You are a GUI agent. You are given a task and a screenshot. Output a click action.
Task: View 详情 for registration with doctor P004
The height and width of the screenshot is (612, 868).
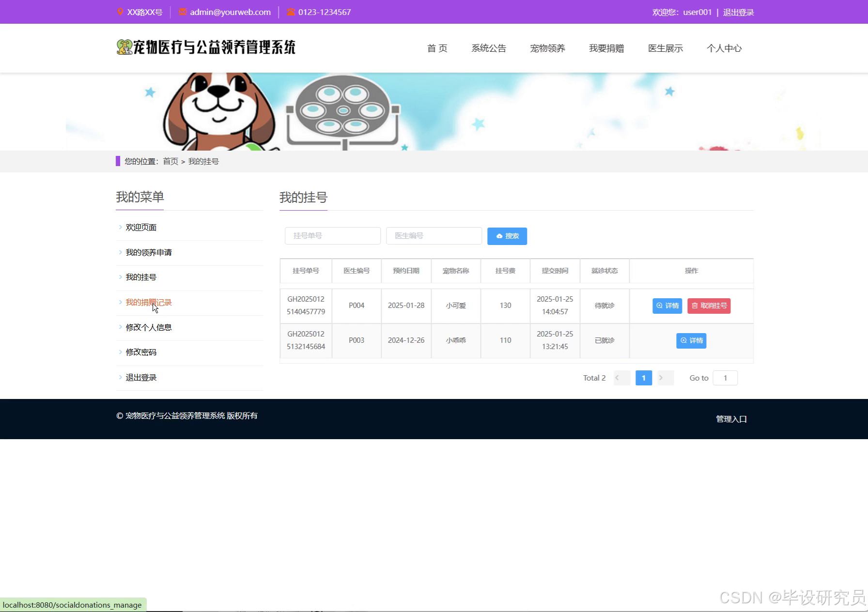tap(667, 306)
